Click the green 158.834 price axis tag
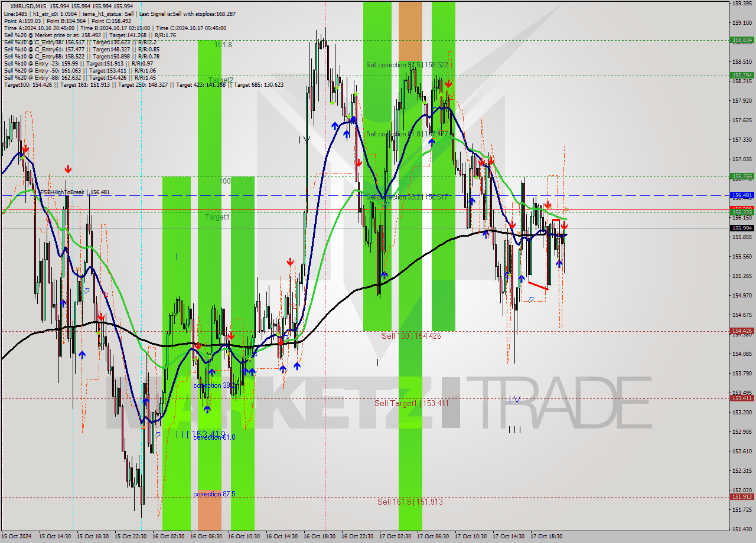Viewport: 756px width, 543px height. pyautogui.click(x=742, y=40)
